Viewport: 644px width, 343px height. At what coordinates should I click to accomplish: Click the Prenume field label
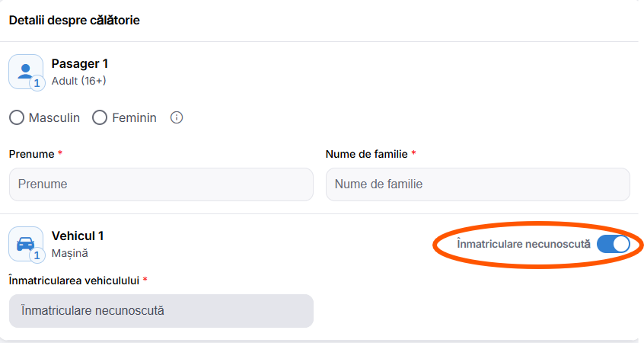[32, 154]
